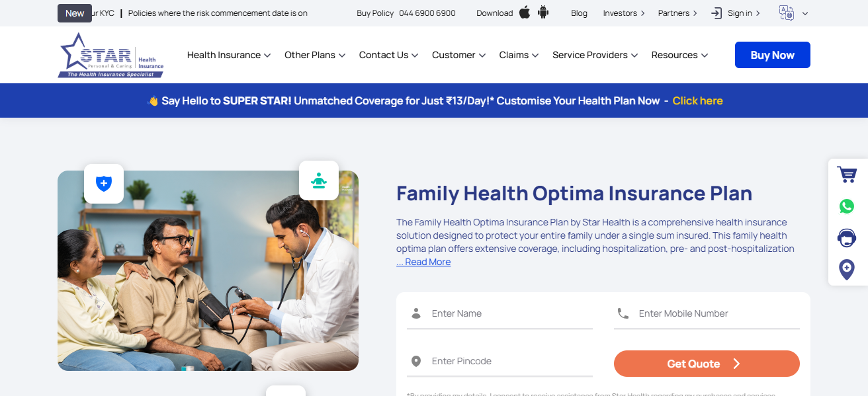Expand the Health Insurance menu
The image size is (868, 396).
[229, 55]
